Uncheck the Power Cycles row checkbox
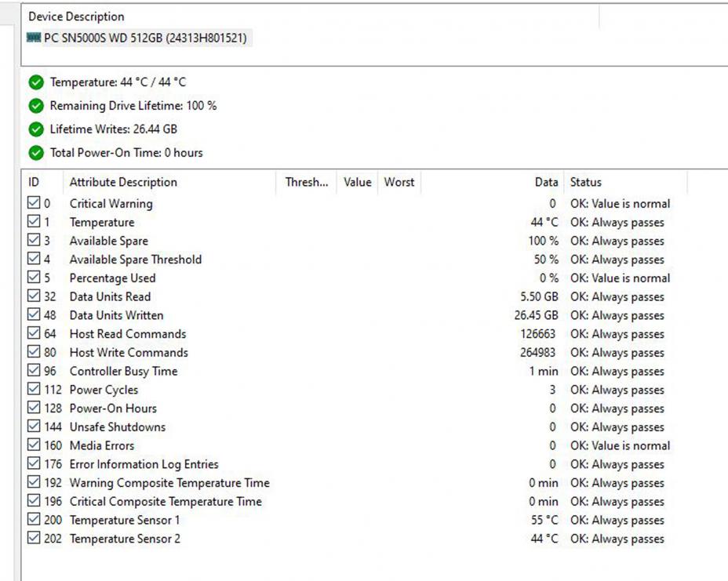Image resolution: width=728 pixels, height=581 pixels. point(34,390)
